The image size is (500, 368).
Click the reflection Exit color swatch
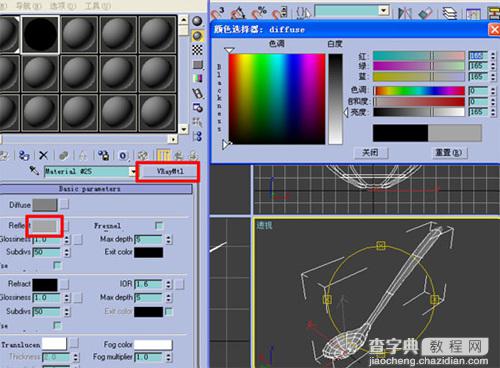[x=148, y=252]
